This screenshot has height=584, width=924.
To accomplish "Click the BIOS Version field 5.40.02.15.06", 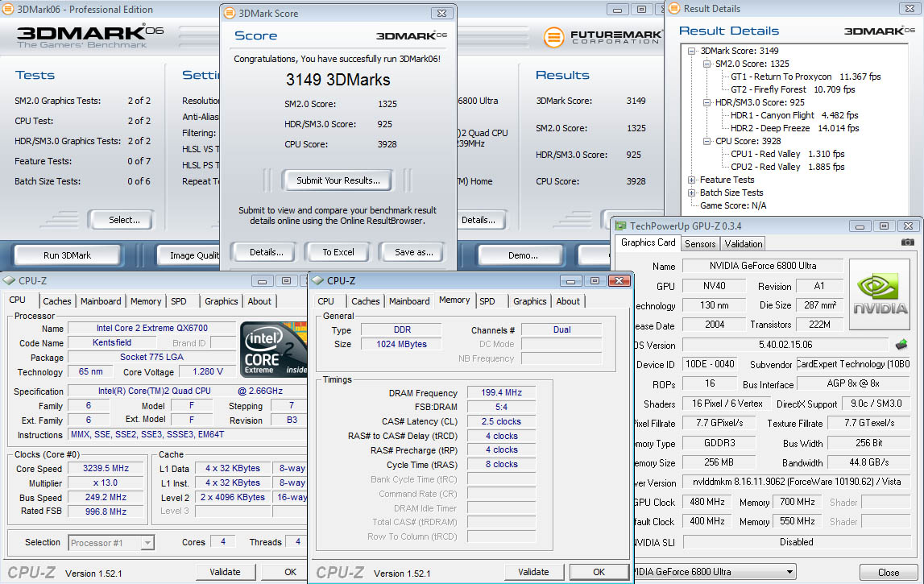I will [x=785, y=345].
